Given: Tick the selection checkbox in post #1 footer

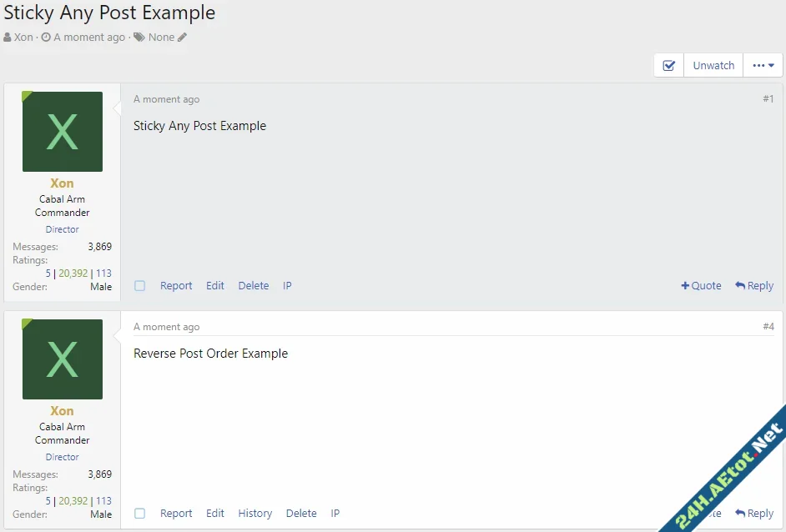Looking at the screenshot, I should coord(139,285).
